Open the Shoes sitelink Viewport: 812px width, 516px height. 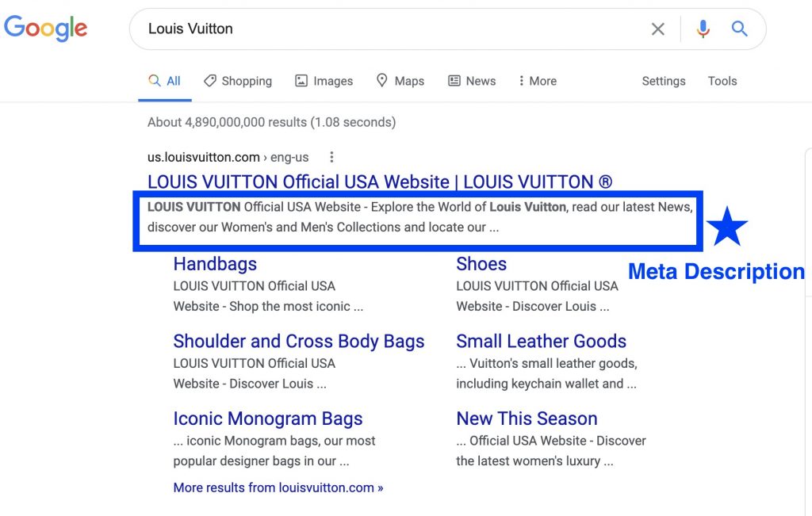[481, 264]
